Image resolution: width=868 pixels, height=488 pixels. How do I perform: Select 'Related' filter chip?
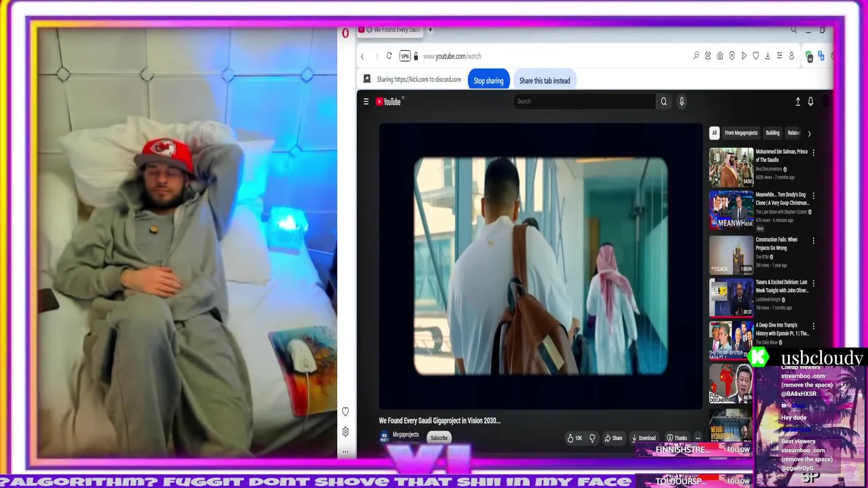click(x=793, y=133)
